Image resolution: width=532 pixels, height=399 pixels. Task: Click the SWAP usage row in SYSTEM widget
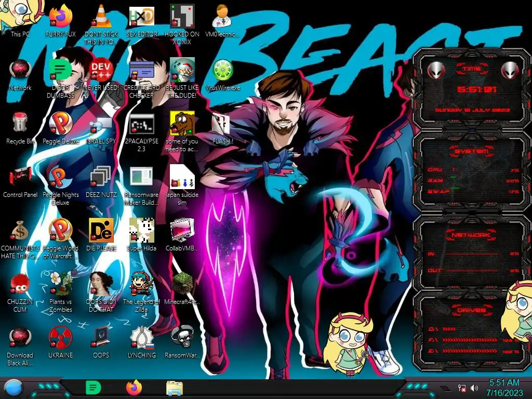coord(473,191)
